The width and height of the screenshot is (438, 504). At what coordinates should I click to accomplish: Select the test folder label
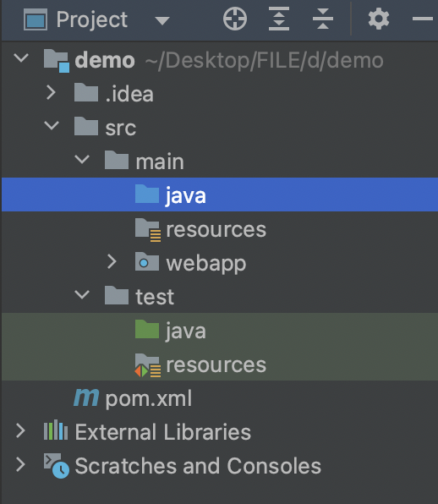point(155,297)
